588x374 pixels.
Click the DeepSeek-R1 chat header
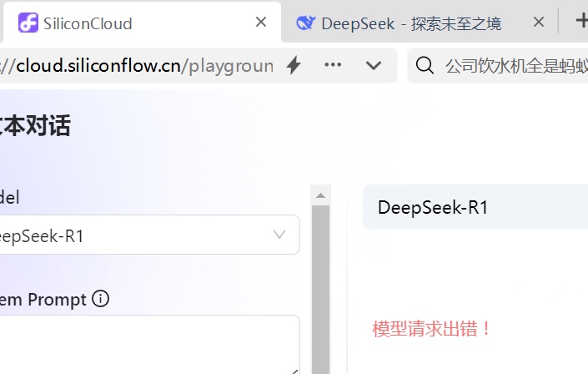[475, 207]
